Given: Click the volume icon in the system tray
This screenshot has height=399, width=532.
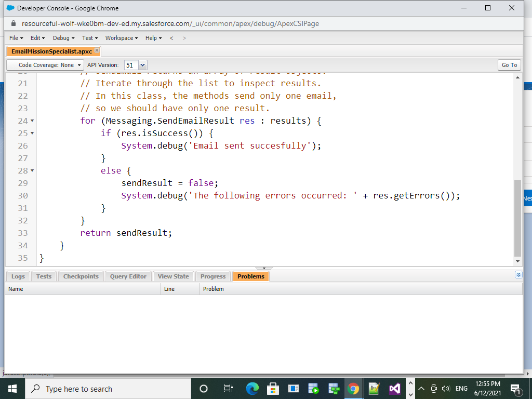Looking at the screenshot, I should (x=446, y=388).
